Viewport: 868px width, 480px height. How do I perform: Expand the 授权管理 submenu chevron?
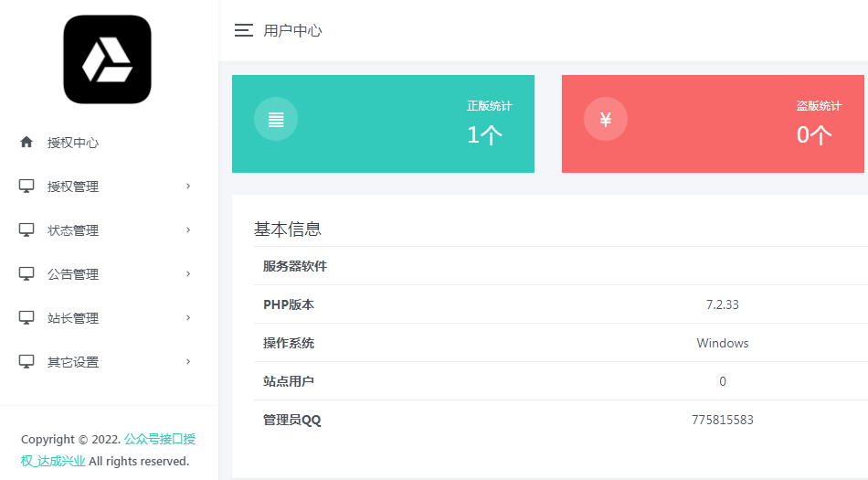coord(188,187)
